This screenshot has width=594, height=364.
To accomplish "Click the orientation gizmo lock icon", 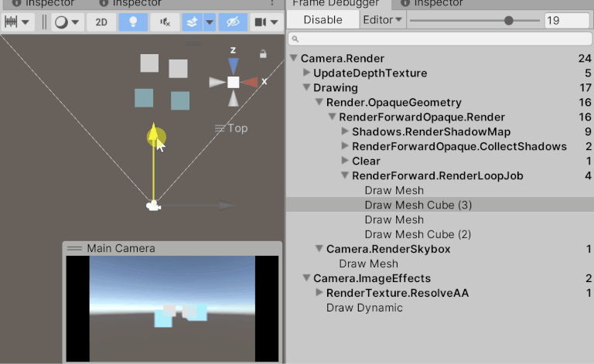I will 264,53.
